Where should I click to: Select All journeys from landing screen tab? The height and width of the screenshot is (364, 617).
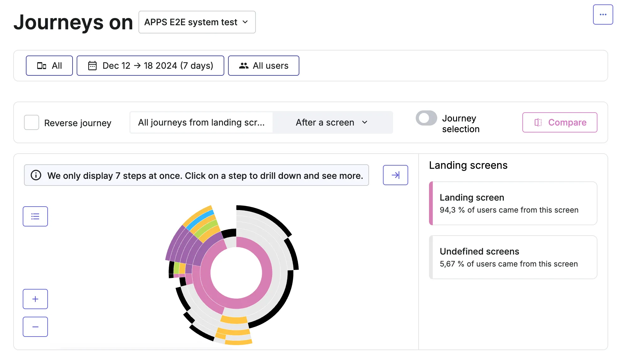201,122
